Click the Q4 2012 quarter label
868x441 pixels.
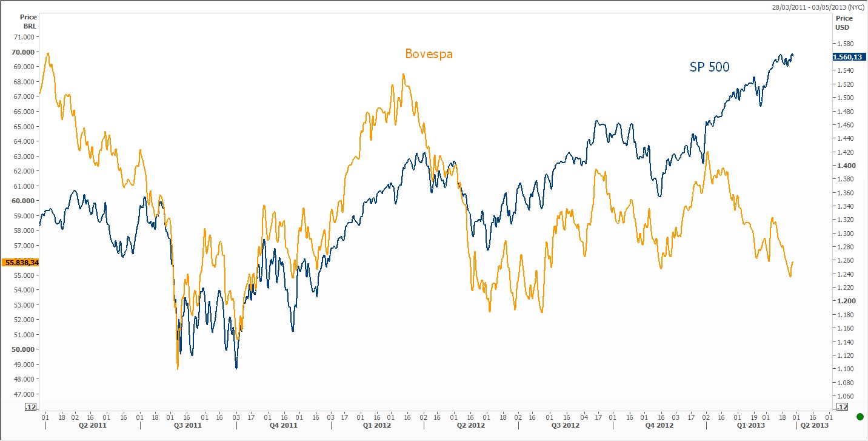[x=659, y=426]
